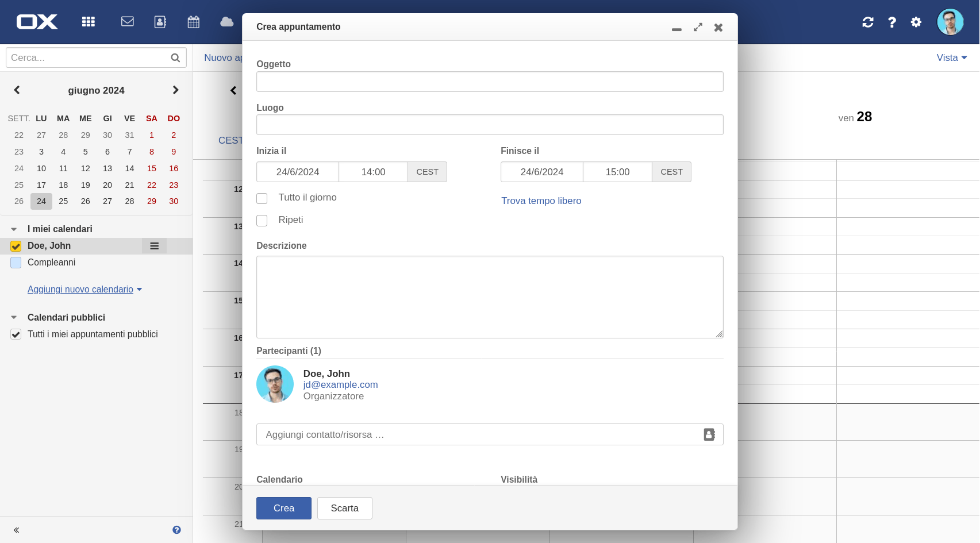This screenshot has height=543, width=980.
Task: Open the user account avatar menu
Action: point(950,22)
